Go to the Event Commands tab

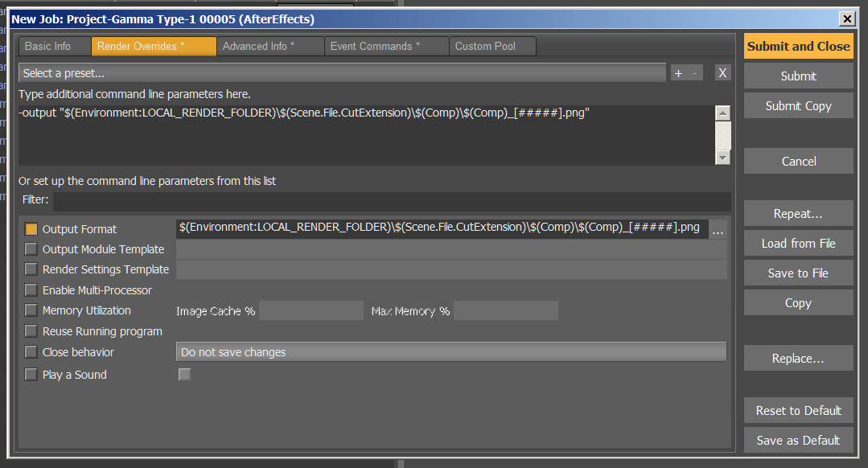pyautogui.click(x=375, y=47)
